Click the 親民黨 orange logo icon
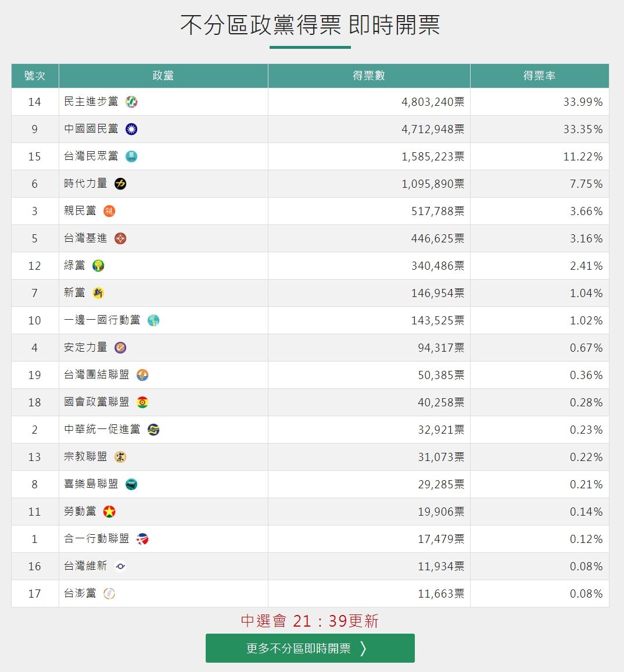Screen dimensions: 624x672 tap(109, 211)
